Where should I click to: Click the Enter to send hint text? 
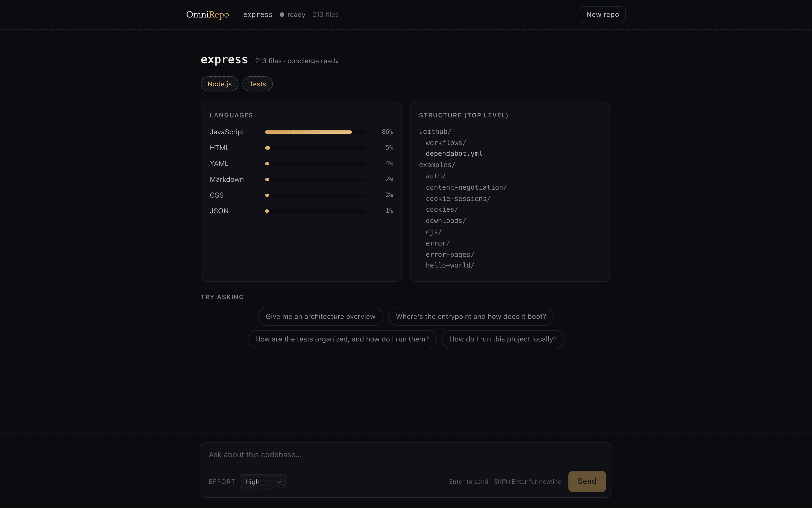point(505,481)
